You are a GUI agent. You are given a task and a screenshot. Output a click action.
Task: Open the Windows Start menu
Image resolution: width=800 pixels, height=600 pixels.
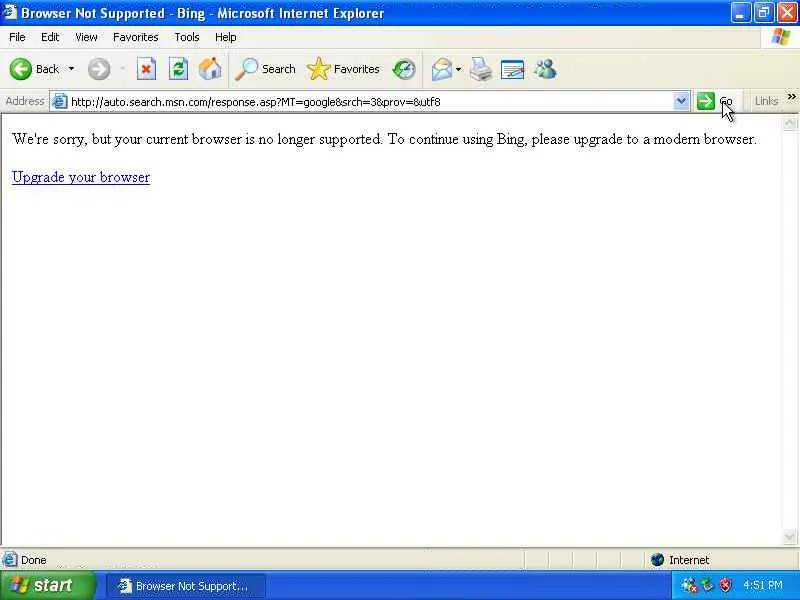(x=47, y=585)
